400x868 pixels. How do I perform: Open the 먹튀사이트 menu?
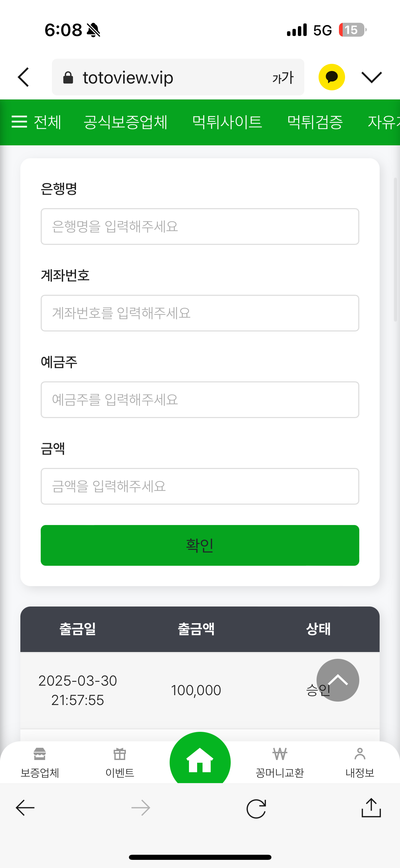[x=227, y=122]
